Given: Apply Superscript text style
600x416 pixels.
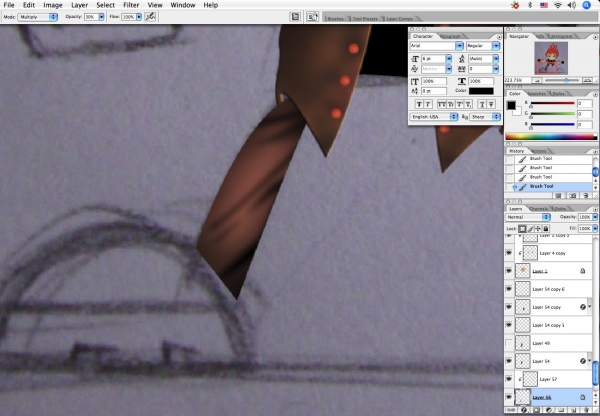Looking at the screenshot, I should [x=460, y=104].
